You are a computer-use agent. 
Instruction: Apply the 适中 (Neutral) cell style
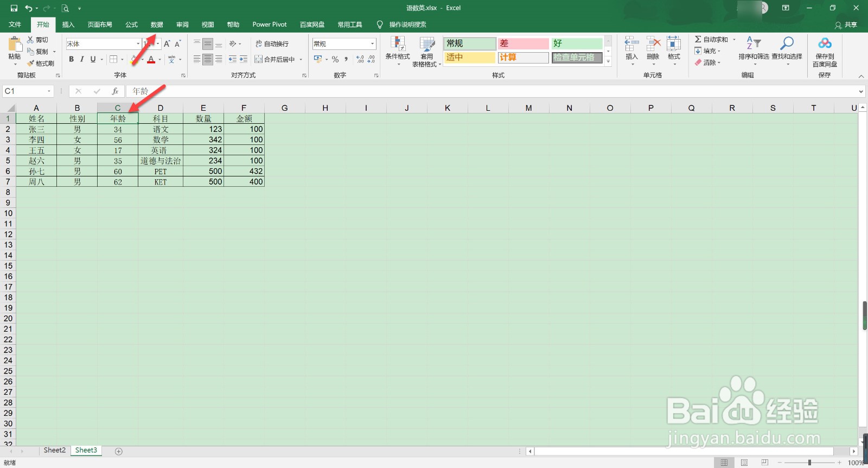(x=470, y=58)
